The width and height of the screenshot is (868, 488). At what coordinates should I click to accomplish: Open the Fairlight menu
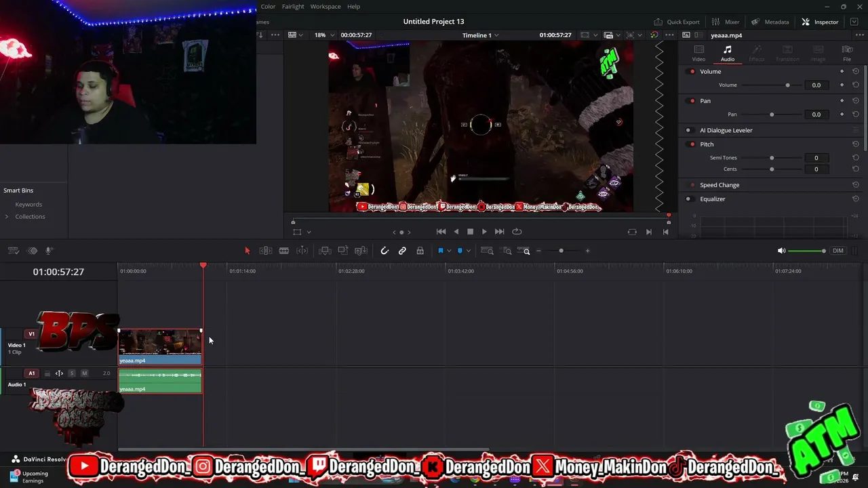[x=293, y=6]
